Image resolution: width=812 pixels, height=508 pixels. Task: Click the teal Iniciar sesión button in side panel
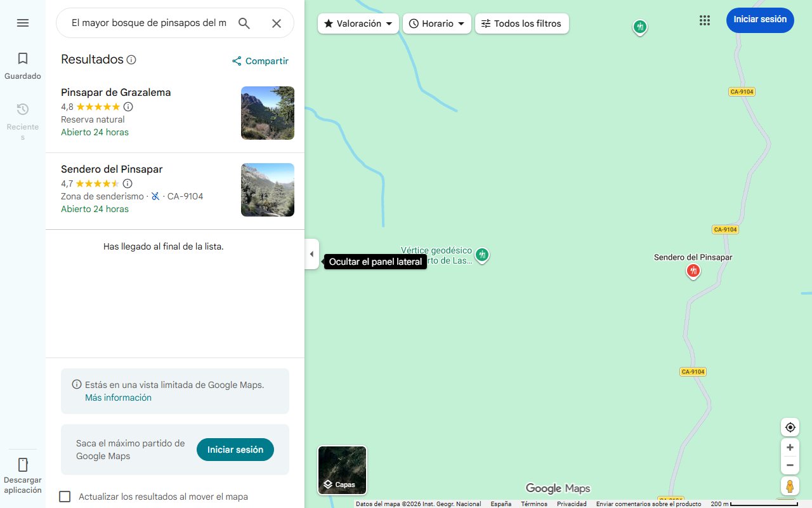tap(235, 450)
